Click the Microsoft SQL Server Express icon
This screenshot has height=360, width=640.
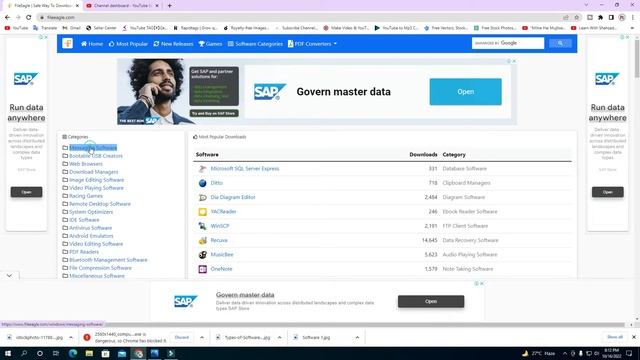pos(202,169)
